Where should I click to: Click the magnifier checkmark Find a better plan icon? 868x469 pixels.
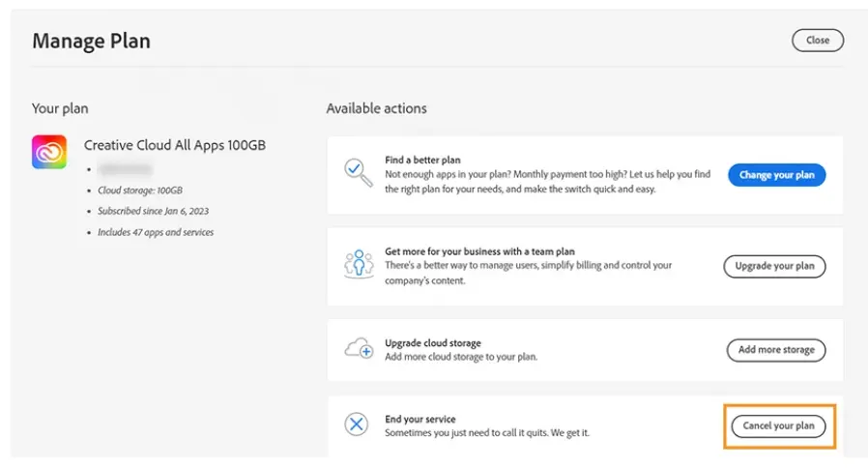[359, 173]
